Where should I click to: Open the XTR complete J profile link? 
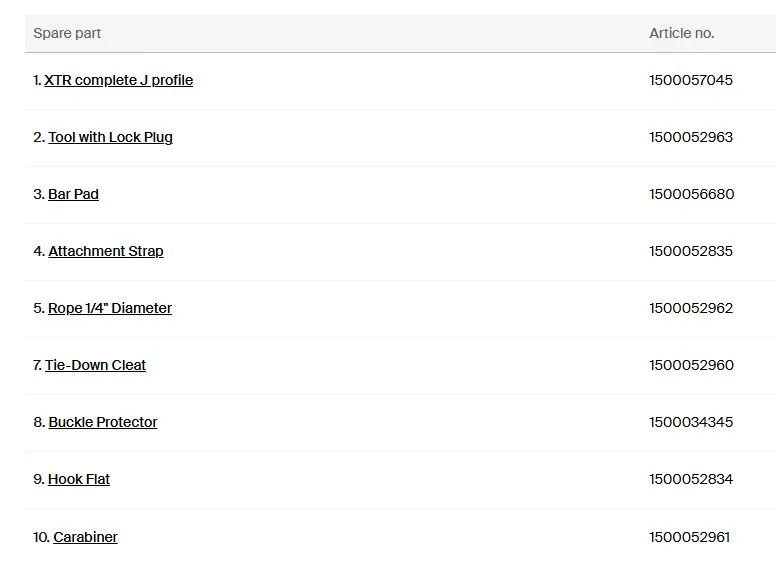click(x=118, y=80)
